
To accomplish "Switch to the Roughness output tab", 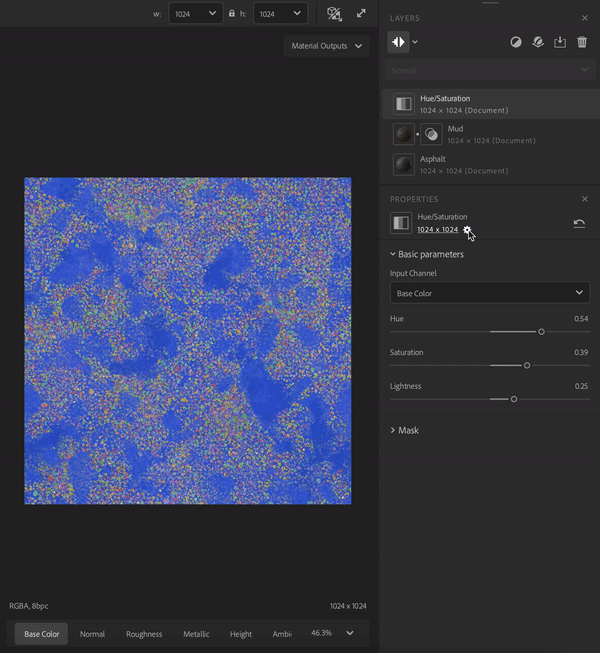I will (x=144, y=634).
